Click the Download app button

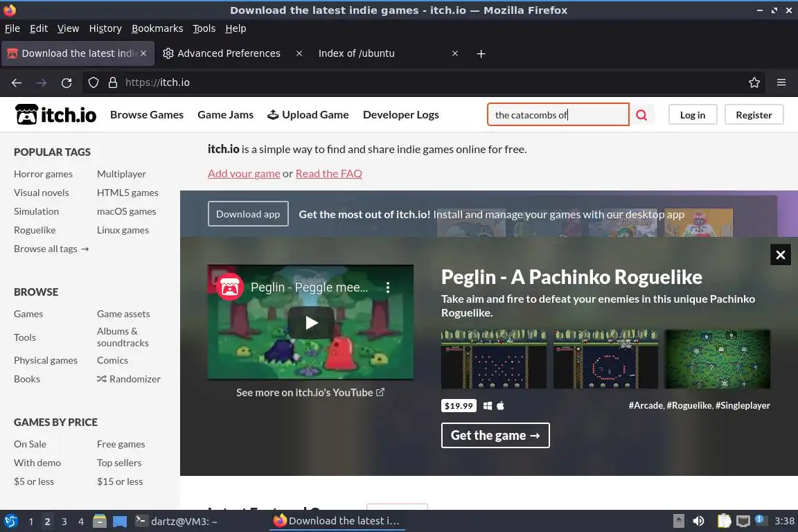[248, 214]
